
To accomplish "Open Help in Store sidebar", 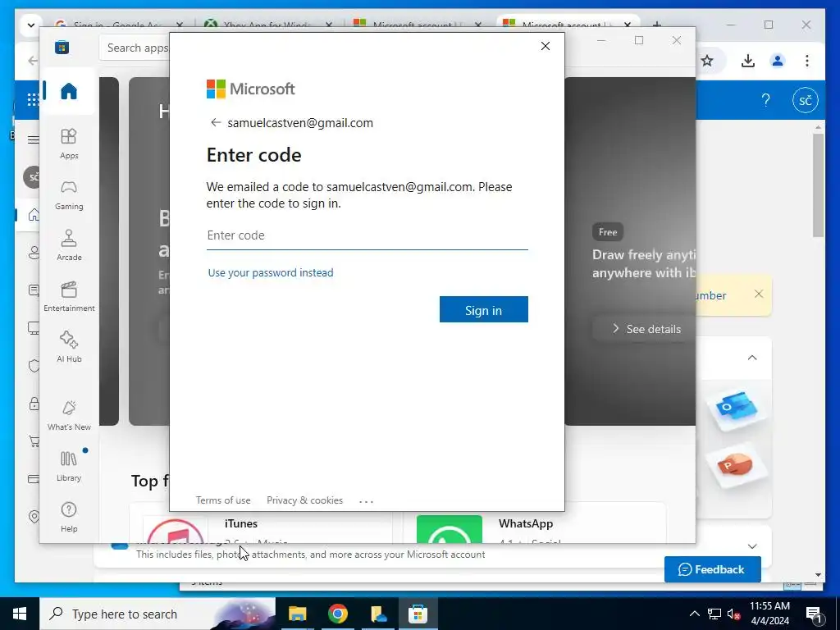I will pyautogui.click(x=69, y=518).
